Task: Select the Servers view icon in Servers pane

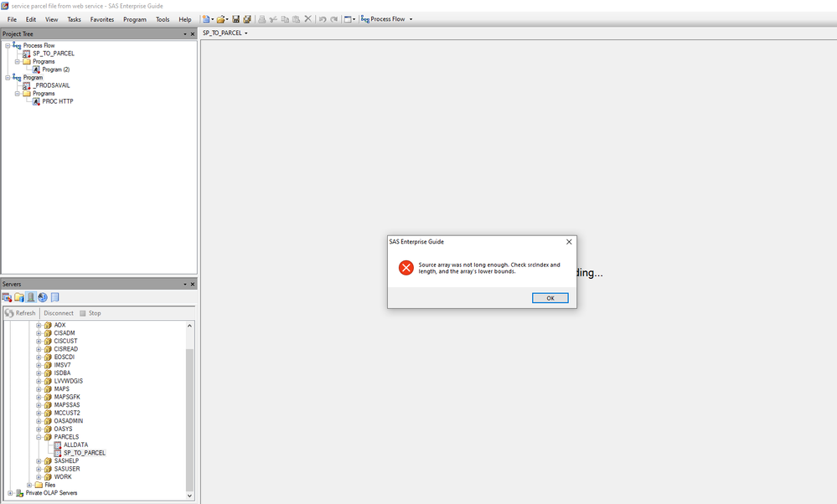Action: click(x=30, y=296)
